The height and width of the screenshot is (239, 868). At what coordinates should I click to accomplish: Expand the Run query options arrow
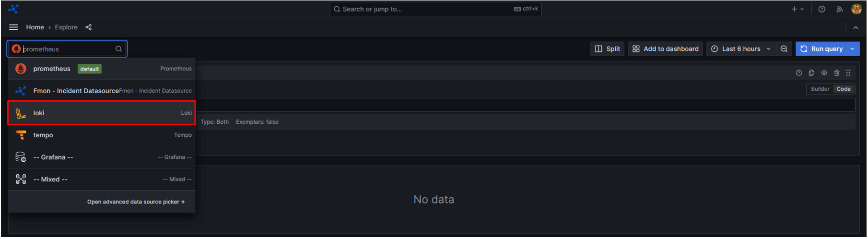tap(852, 49)
